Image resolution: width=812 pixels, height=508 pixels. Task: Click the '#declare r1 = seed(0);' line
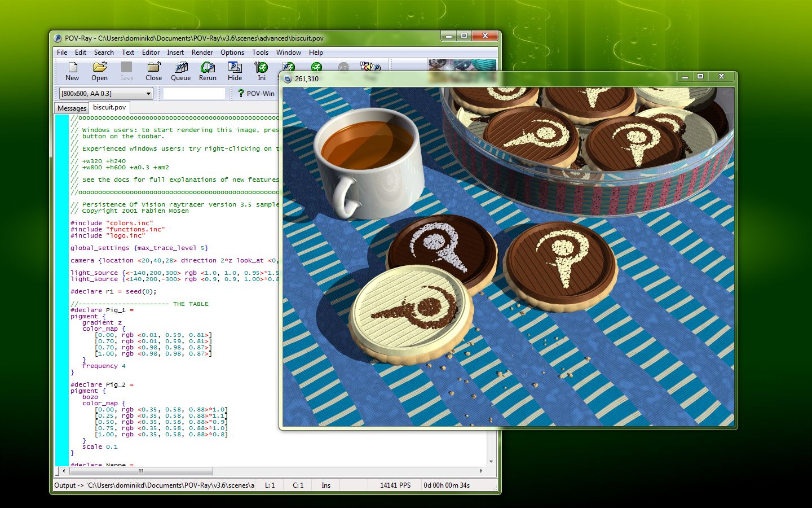(113, 291)
